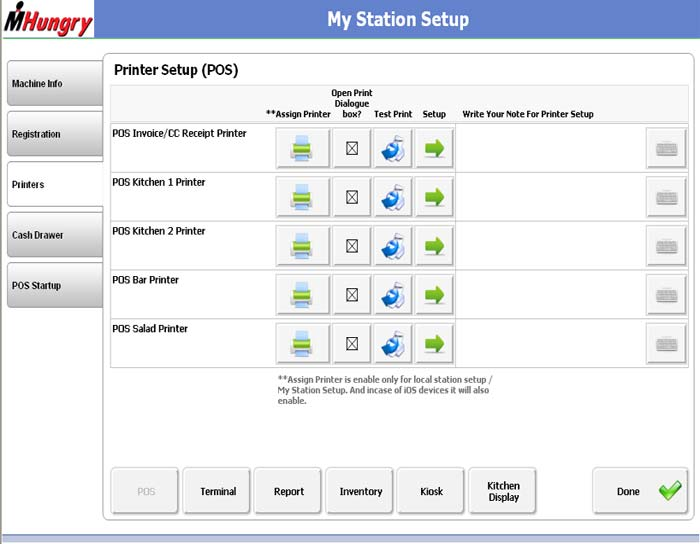Toggle print dialogue checkbox for POS Salad Printer
The width and height of the screenshot is (700, 544).
click(352, 344)
